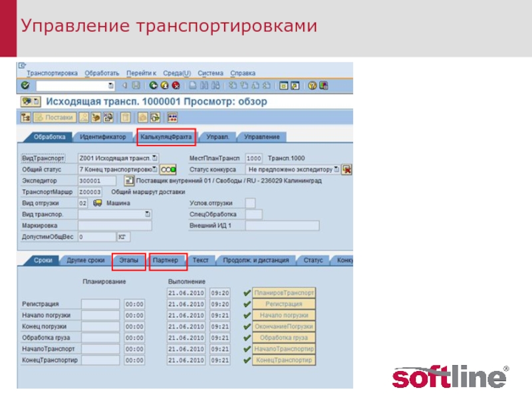The image size is (532, 399).
Task: Click the green Enter checkmark icon
Action: point(25,86)
